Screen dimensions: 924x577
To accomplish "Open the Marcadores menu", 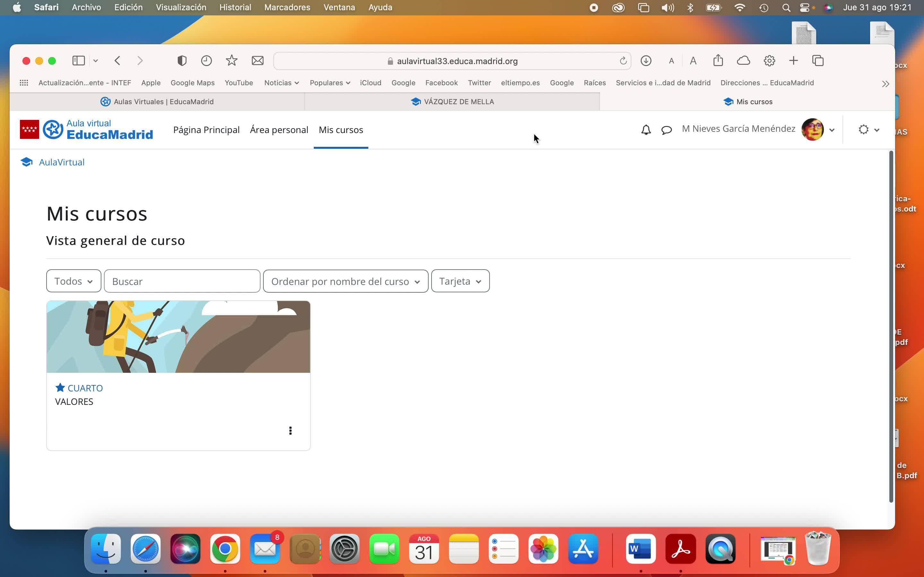I will tap(287, 7).
